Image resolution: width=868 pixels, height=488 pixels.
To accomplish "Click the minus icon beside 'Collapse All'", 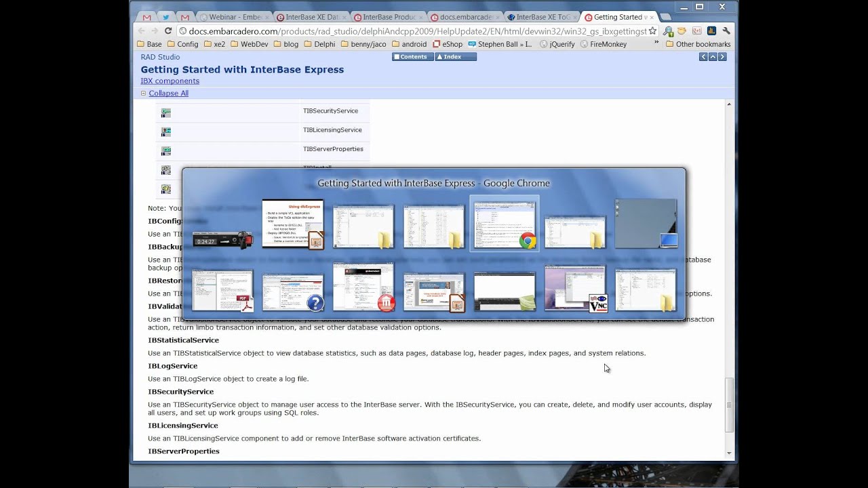I will pos(143,94).
